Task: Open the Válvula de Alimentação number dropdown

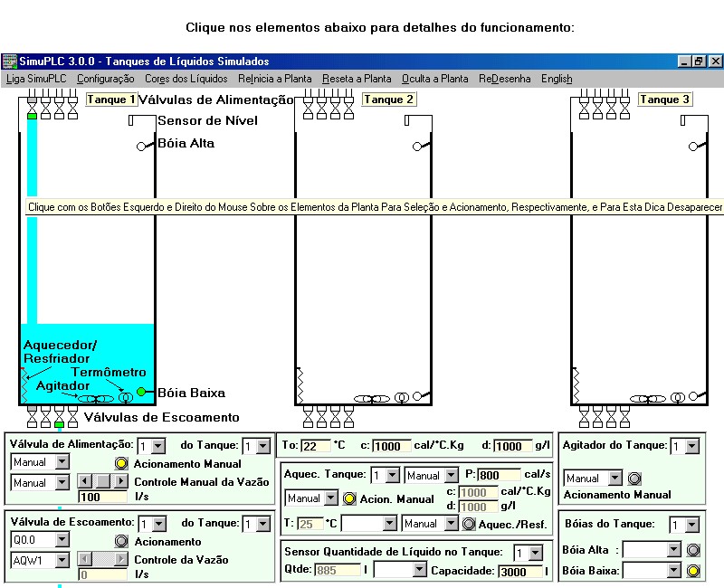Action: click(x=158, y=446)
